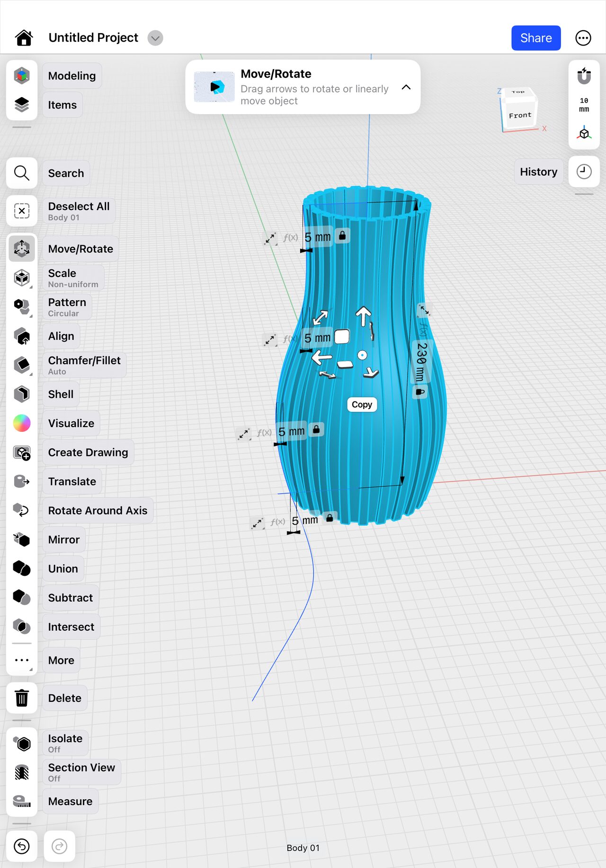Toggle the snapping magnet
The width and height of the screenshot is (606, 868).
[584, 76]
